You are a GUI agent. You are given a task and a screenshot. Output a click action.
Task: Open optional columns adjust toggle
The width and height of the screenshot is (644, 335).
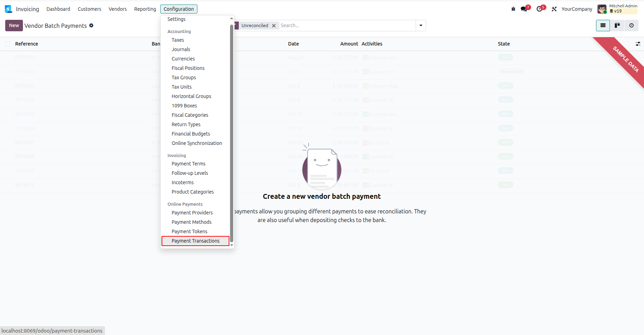[638, 44]
